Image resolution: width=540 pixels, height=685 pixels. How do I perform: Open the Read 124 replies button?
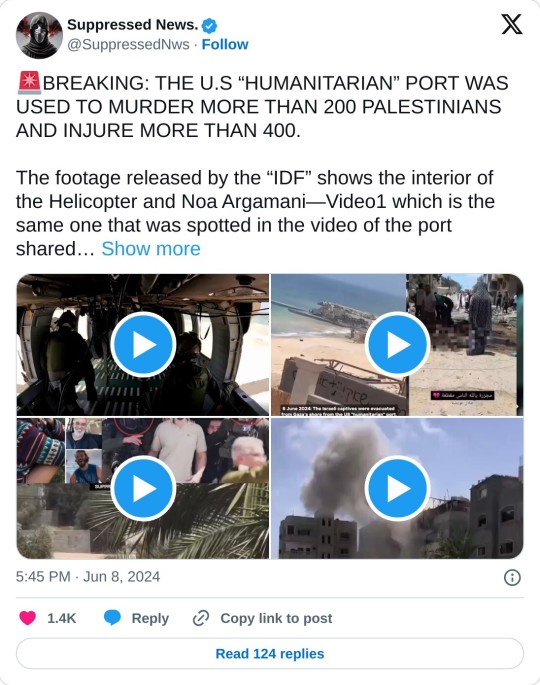[270, 654]
